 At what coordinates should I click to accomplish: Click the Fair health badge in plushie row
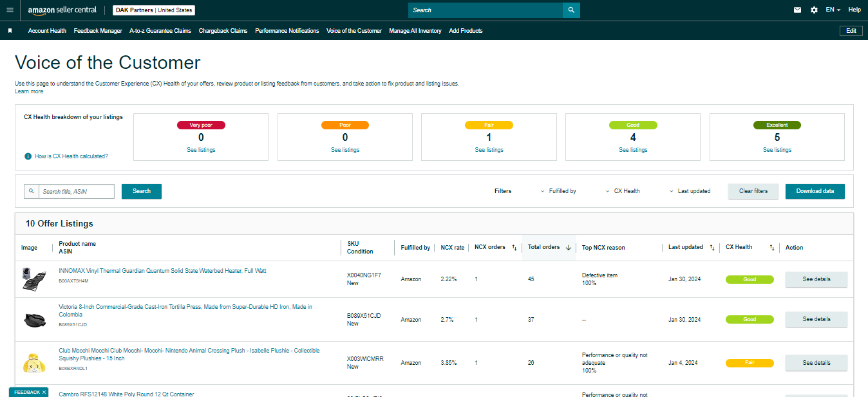pos(750,363)
